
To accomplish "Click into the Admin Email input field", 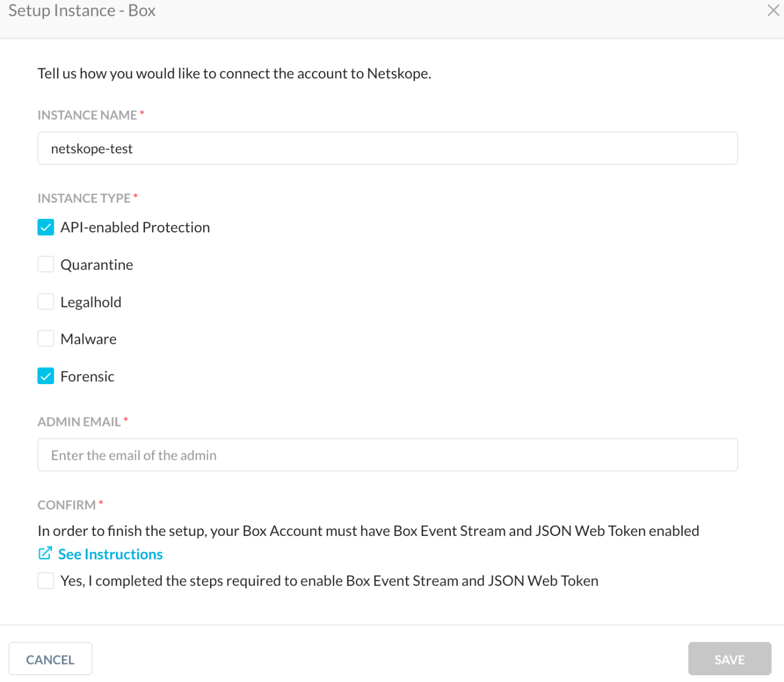I will click(x=388, y=455).
